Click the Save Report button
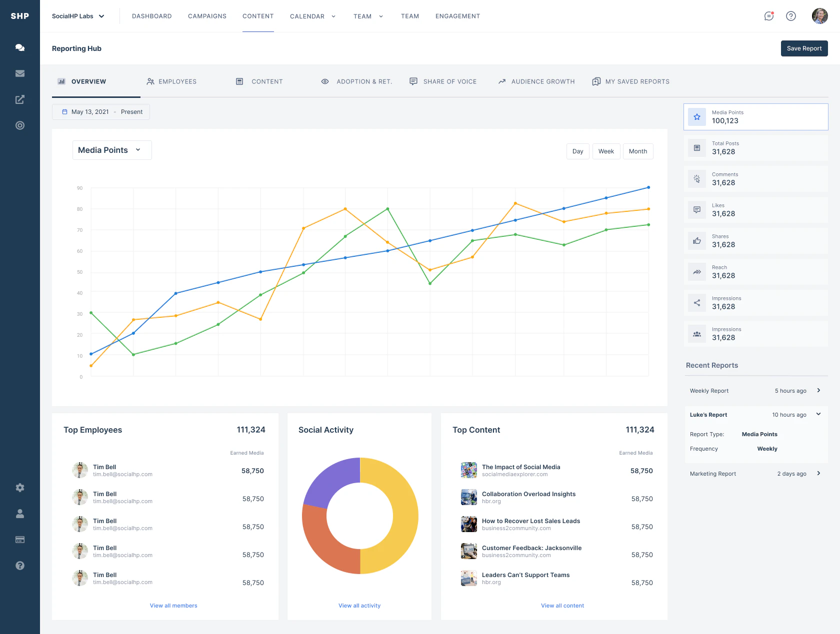The image size is (840, 634). pyautogui.click(x=804, y=48)
